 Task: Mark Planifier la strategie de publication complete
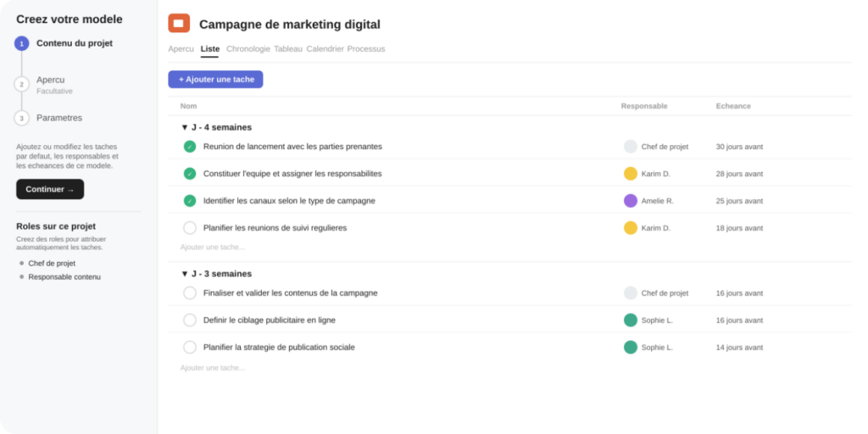pyautogui.click(x=190, y=348)
